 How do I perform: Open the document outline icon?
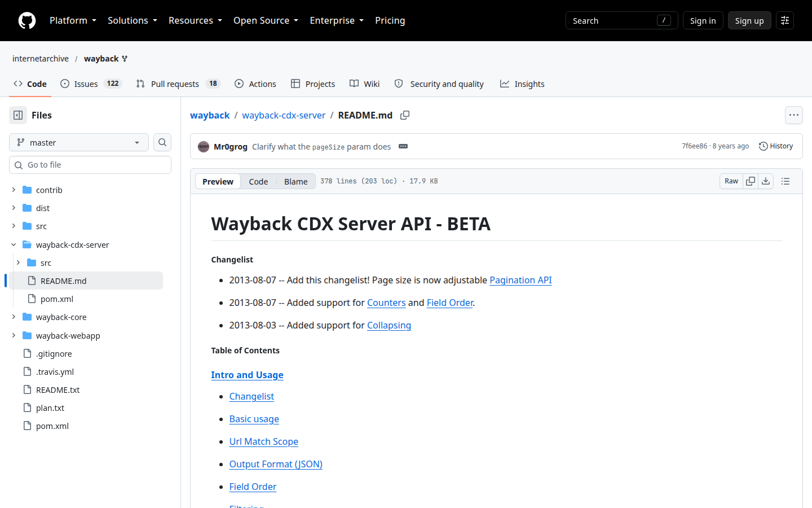click(785, 181)
